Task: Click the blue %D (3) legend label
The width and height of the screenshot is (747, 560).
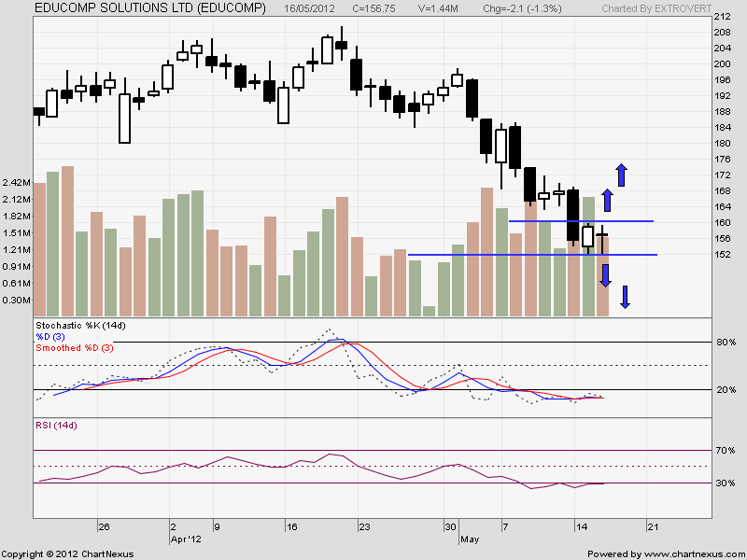Action: (52, 338)
